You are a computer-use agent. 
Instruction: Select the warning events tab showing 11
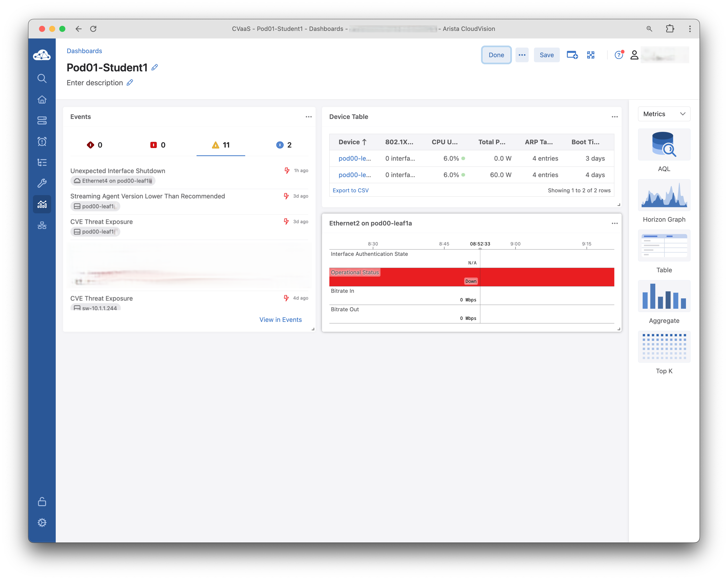coord(221,145)
